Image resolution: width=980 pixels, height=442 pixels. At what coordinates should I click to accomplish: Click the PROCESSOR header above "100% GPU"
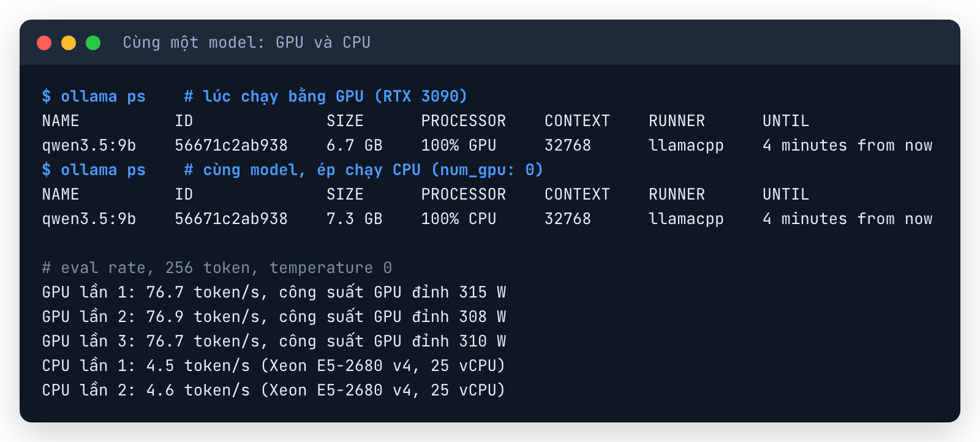pyautogui.click(x=464, y=121)
